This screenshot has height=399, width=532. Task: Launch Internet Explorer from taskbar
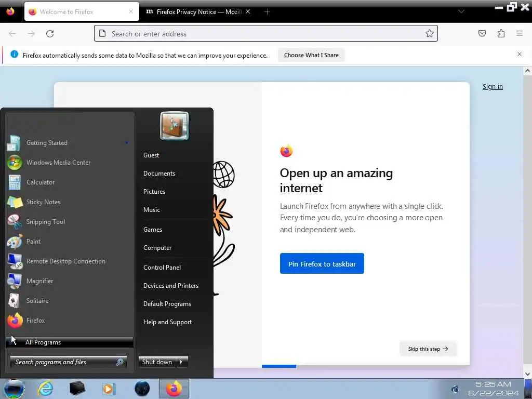tap(46, 389)
